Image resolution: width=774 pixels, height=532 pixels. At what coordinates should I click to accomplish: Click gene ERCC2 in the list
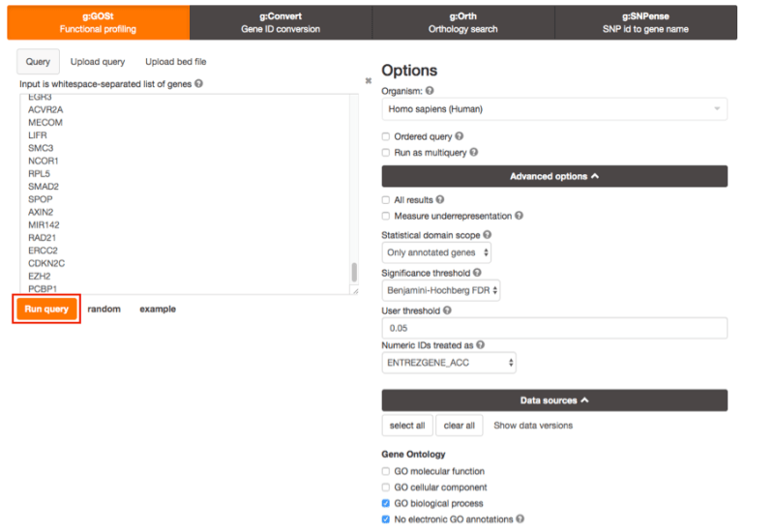43,251
